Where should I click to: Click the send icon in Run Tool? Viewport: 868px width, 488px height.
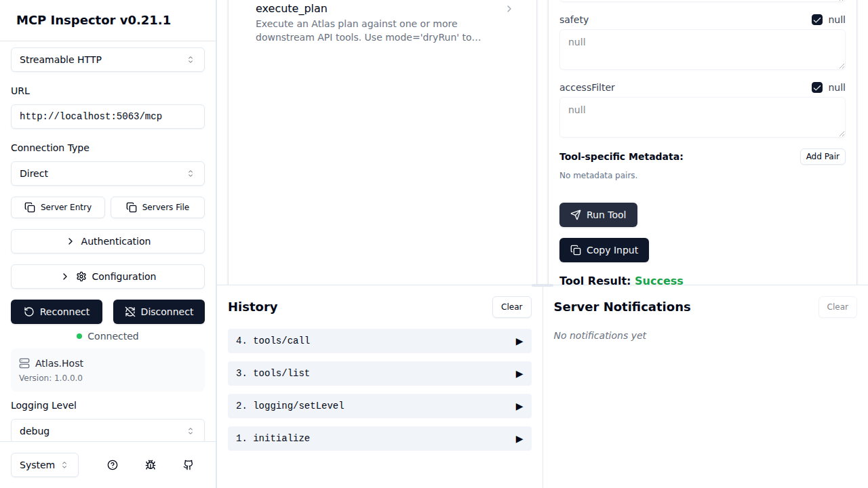click(575, 215)
